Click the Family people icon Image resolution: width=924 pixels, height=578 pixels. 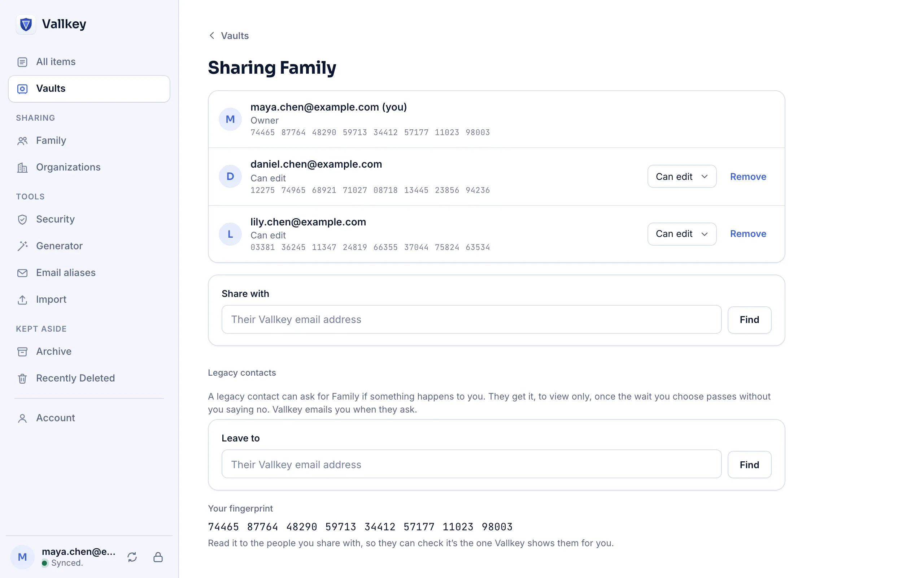pos(22,141)
